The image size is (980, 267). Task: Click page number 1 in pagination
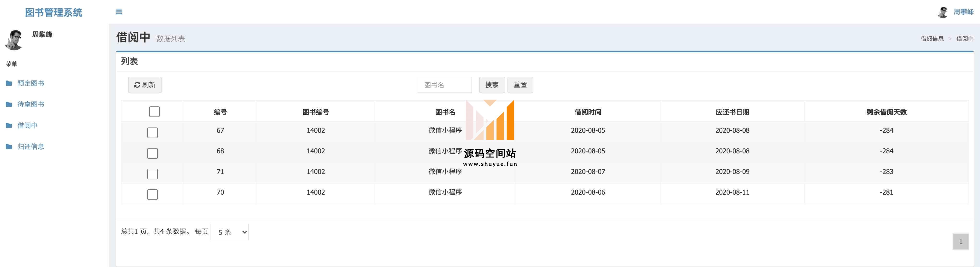[961, 242]
